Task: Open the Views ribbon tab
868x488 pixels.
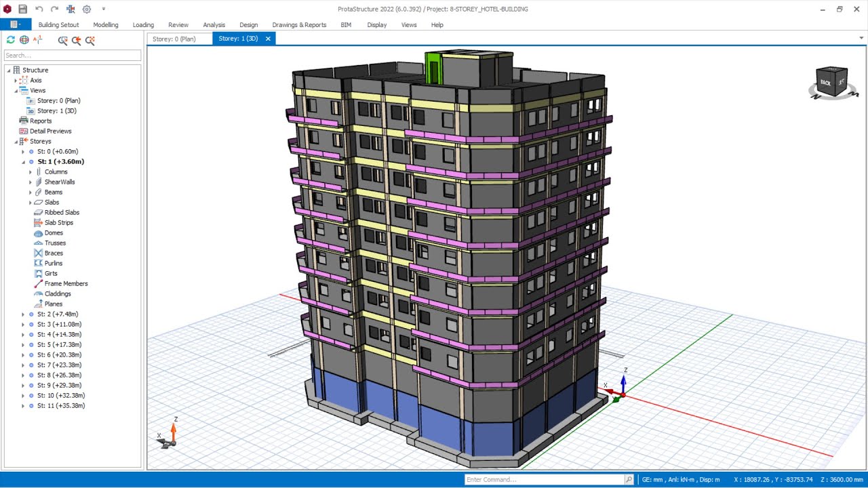Action: point(409,24)
